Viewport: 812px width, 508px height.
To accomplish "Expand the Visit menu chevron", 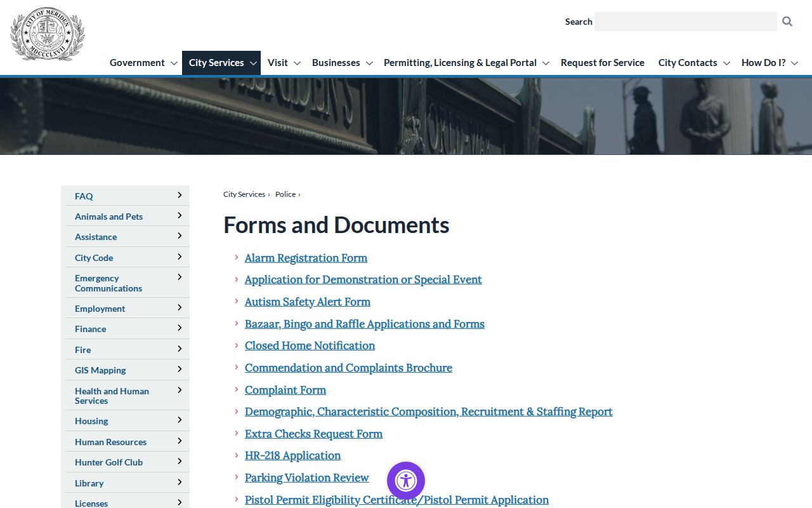I will click(297, 63).
